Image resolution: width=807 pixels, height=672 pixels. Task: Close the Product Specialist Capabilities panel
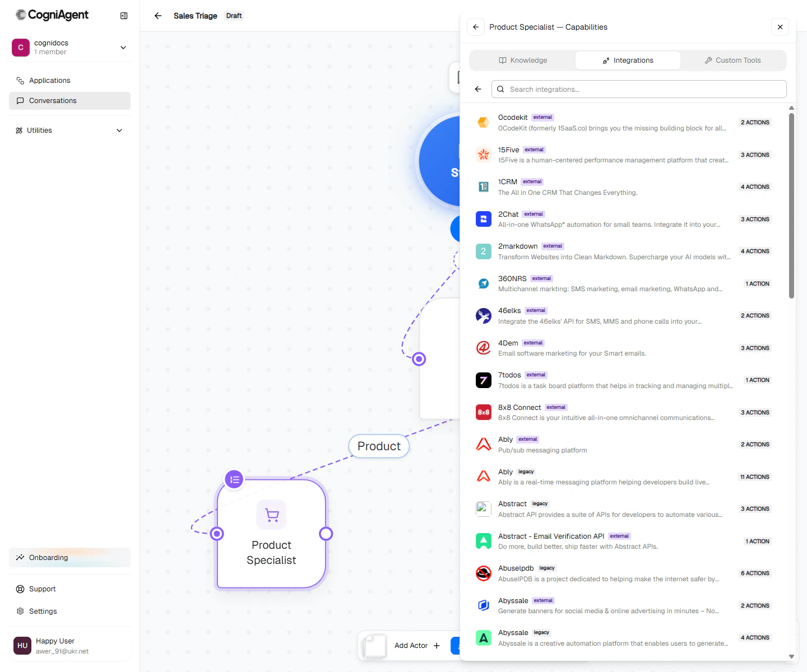(780, 27)
